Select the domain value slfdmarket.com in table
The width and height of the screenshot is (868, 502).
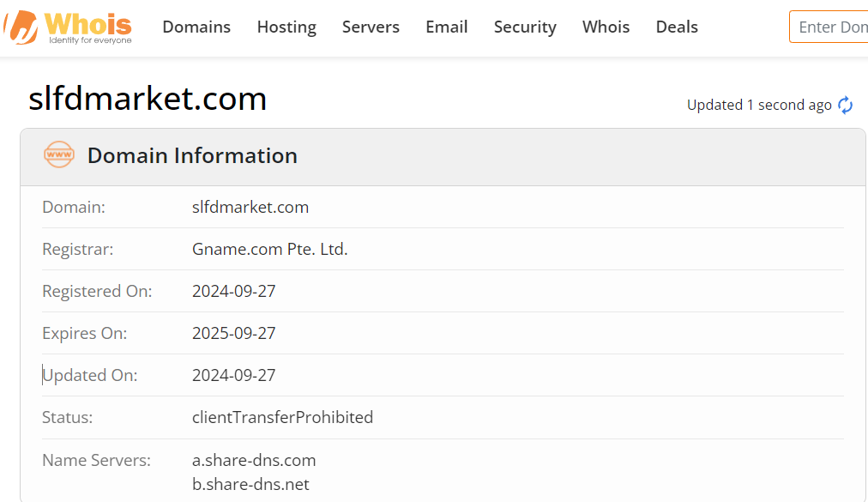250,207
